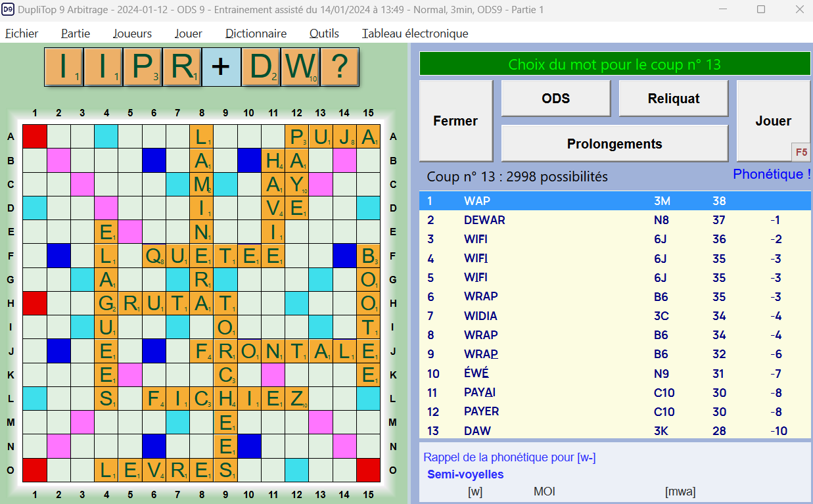The image size is (813, 504).
Task: Click the D tile in the rack
Action: point(261,67)
